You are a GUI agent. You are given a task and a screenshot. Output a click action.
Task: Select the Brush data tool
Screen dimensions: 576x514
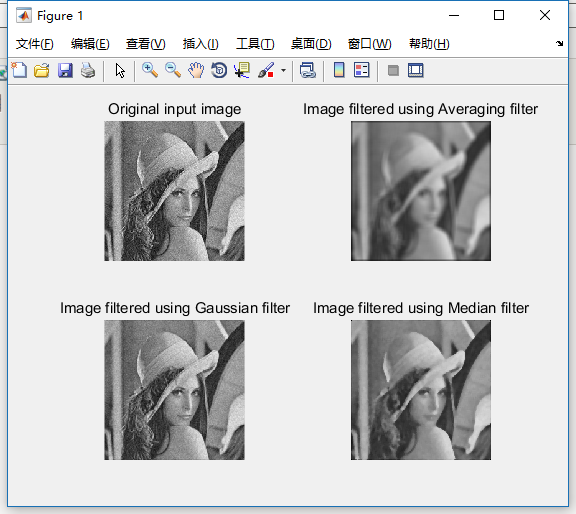coord(266,70)
